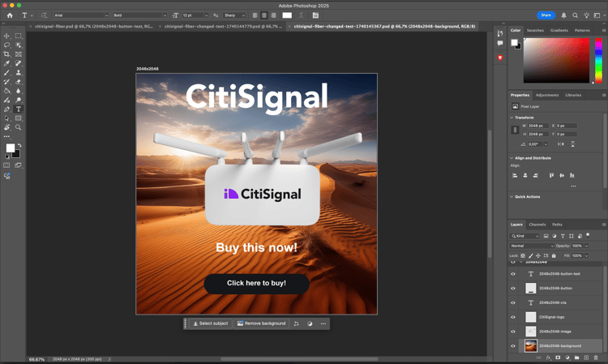Open the Normal blend mode dropdown
Screen dimensions: 608x364
click(x=532, y=246)
